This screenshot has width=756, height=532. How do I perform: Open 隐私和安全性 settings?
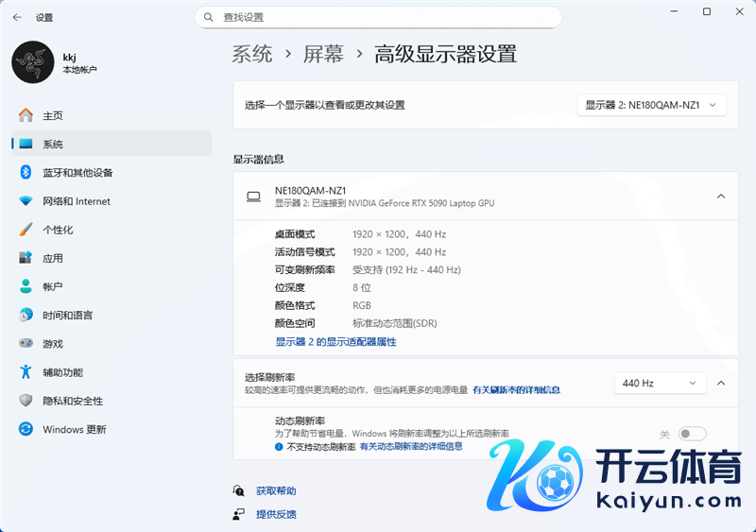pos(75,401)
